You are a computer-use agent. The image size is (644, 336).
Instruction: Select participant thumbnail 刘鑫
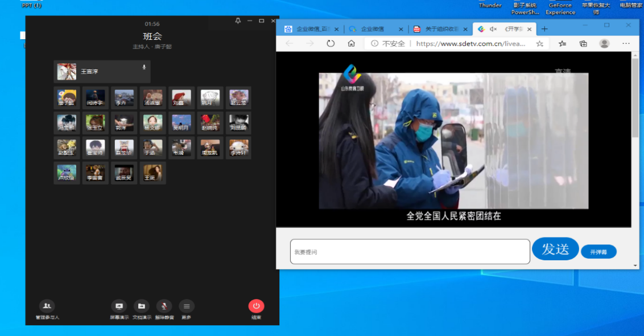click(181, 98)
